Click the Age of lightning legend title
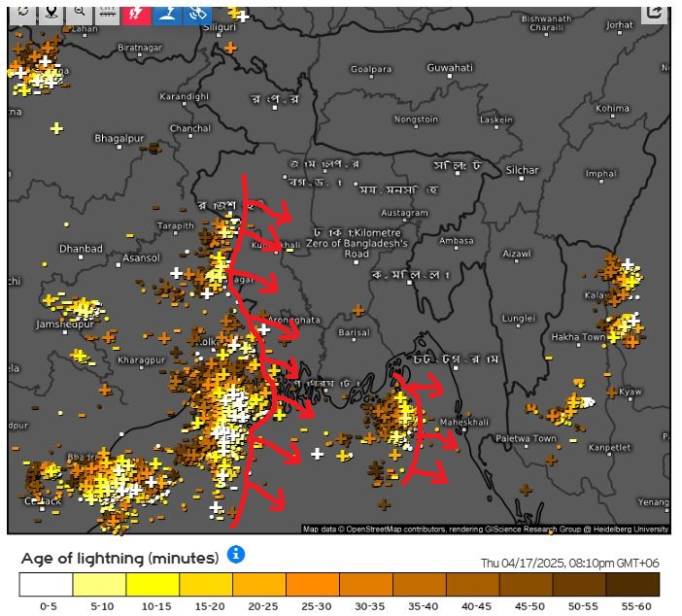This screenshot has width=682, height=616. coord(119,558)
